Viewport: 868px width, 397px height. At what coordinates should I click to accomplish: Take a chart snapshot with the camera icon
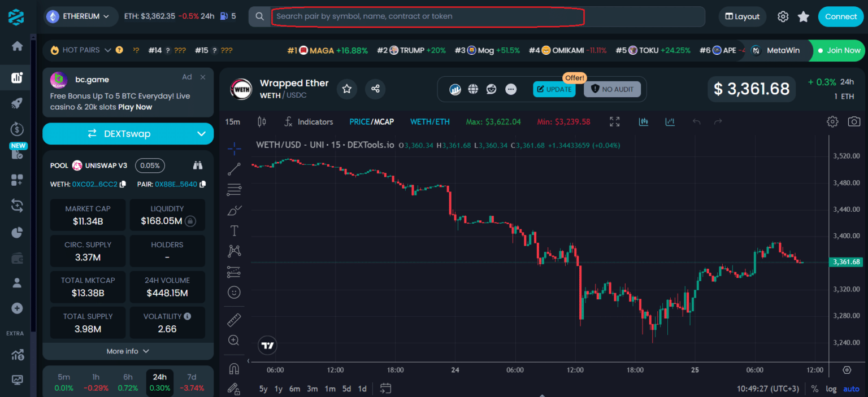854,121
